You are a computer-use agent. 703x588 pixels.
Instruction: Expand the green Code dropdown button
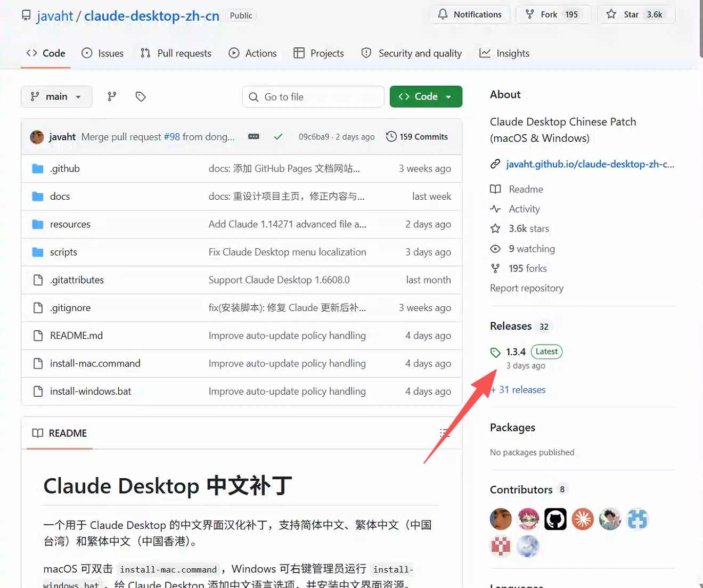point(426,96)
